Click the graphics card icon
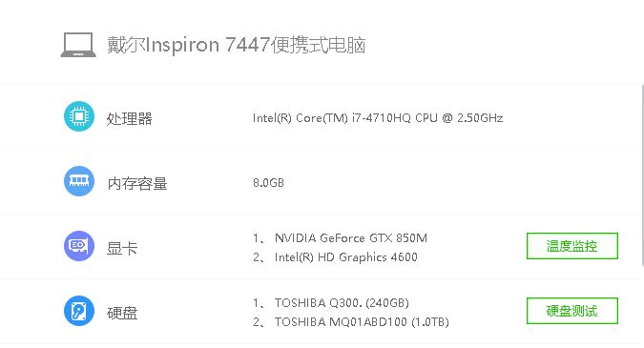The image size is (644, 348). click(79, 246)
